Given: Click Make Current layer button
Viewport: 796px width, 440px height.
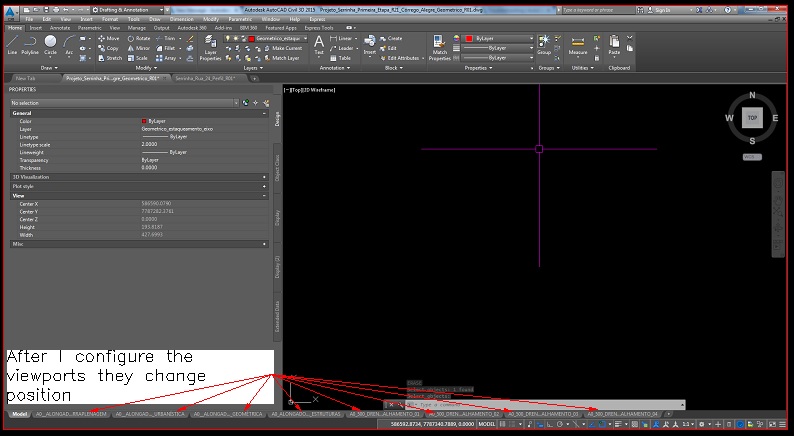Looking at the screenshot, I should click(288, 48).
